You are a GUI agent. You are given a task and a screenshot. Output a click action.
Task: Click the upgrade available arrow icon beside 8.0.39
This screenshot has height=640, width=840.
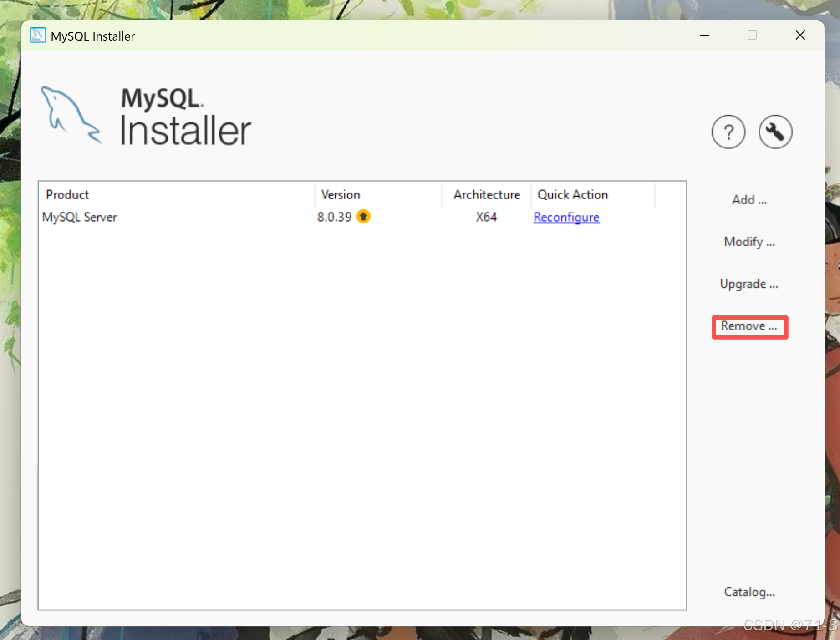(363, 217)
